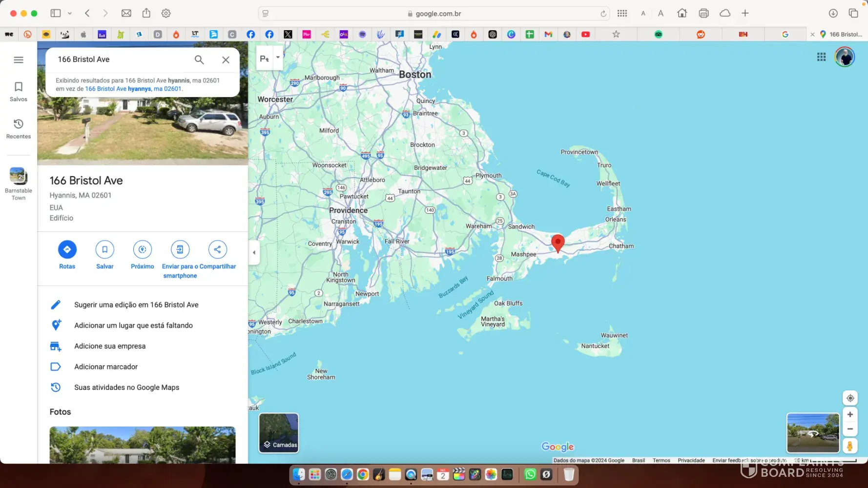Click the 166 Bristol Ave hyannys link
Image resolution: width=868 pixels, height=488 pixels.
[x=133, y=89]
